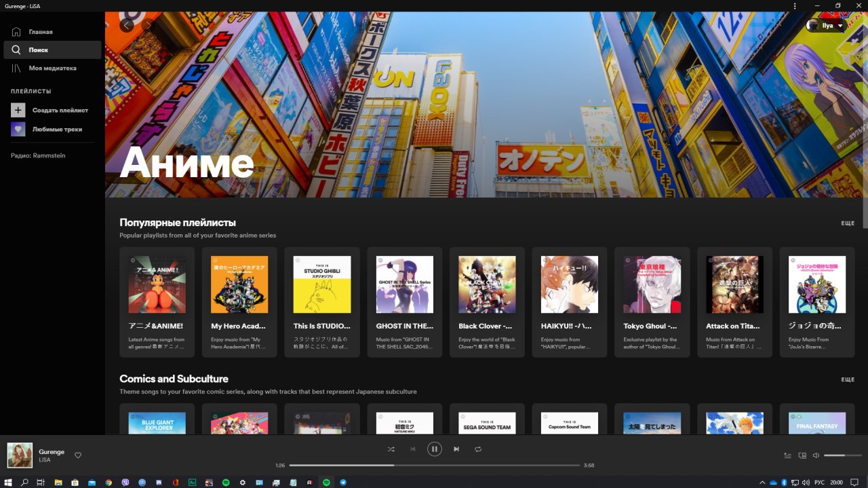Image resolution: width=868 pixels, height=488 pixels.
Task: Pause the current song
Action: coord(435,449)
